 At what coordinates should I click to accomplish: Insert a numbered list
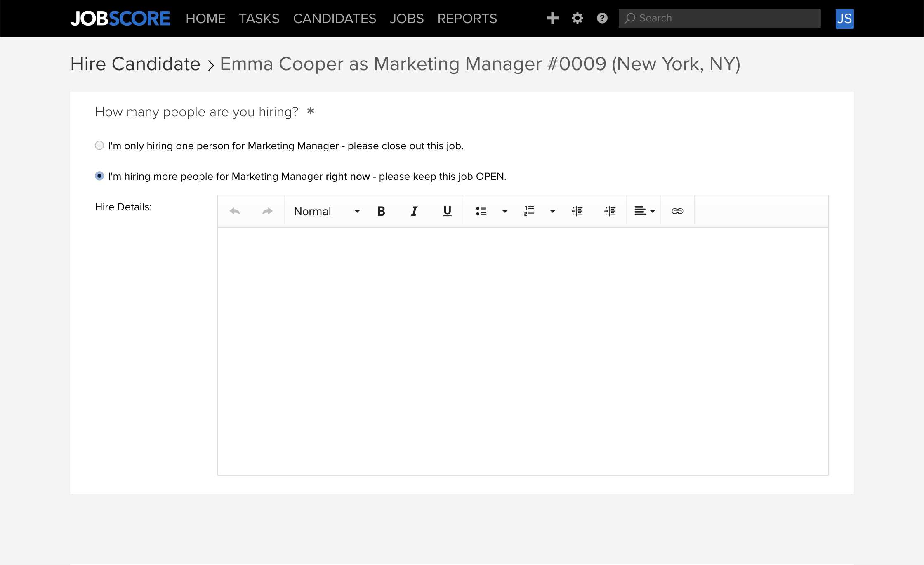529,211
